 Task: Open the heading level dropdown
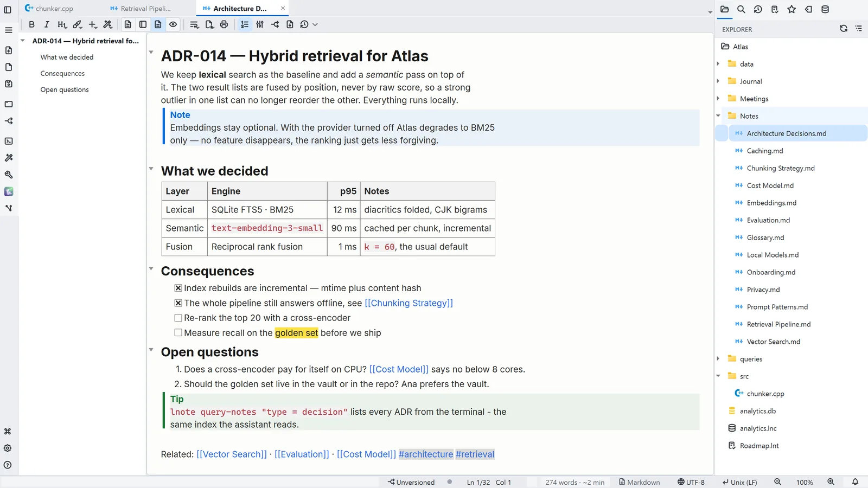[x=62, y=24]
